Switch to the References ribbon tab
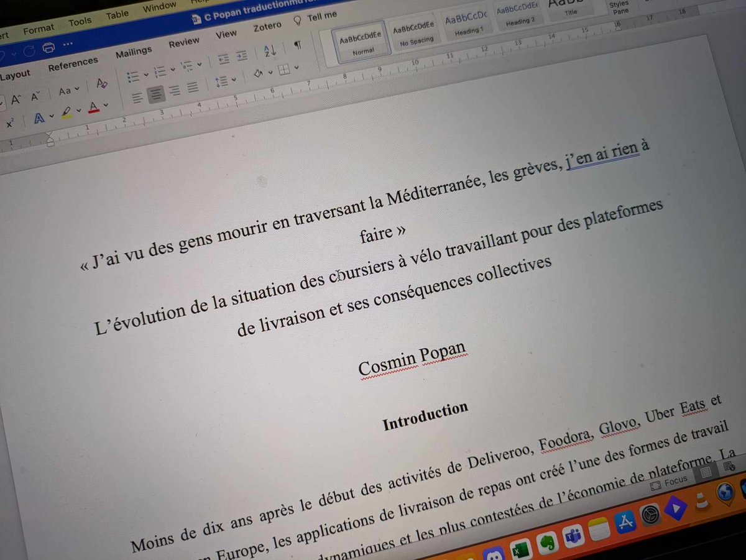746x560 pixels. pyautogui.click(x=73, y=64)
